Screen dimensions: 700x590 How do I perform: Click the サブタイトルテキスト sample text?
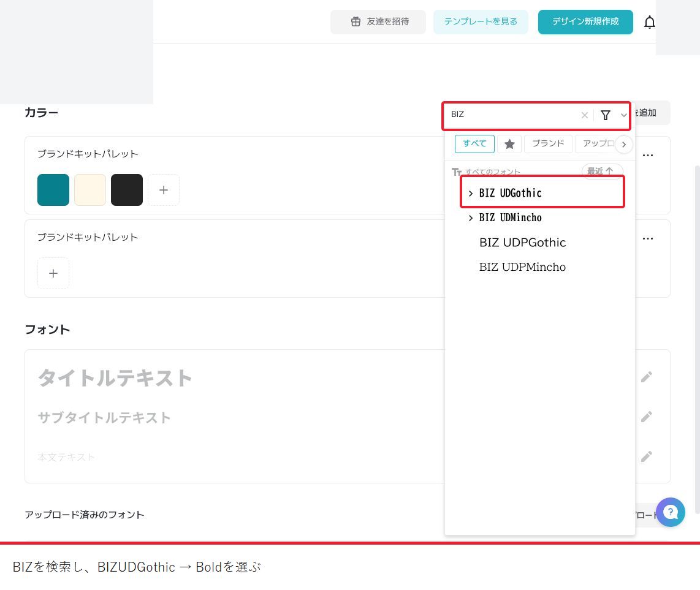[x=104, y=418]
